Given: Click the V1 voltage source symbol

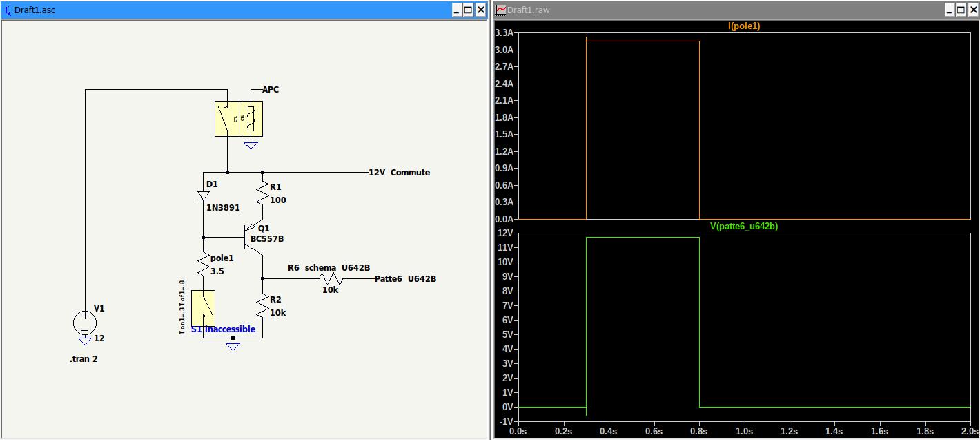Looking at the screenshot, I should click(85, 323).
